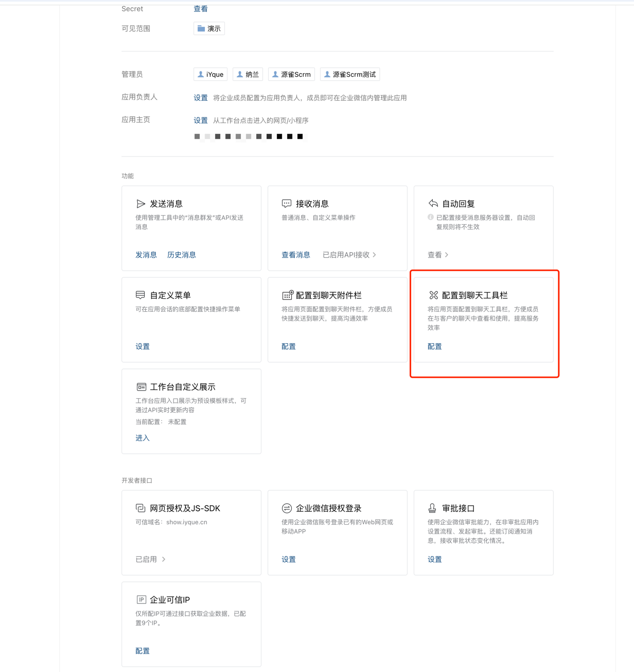Click 配置 in 企业可信IP card
The height and width of the screenshot is (672, 634).
143,651
